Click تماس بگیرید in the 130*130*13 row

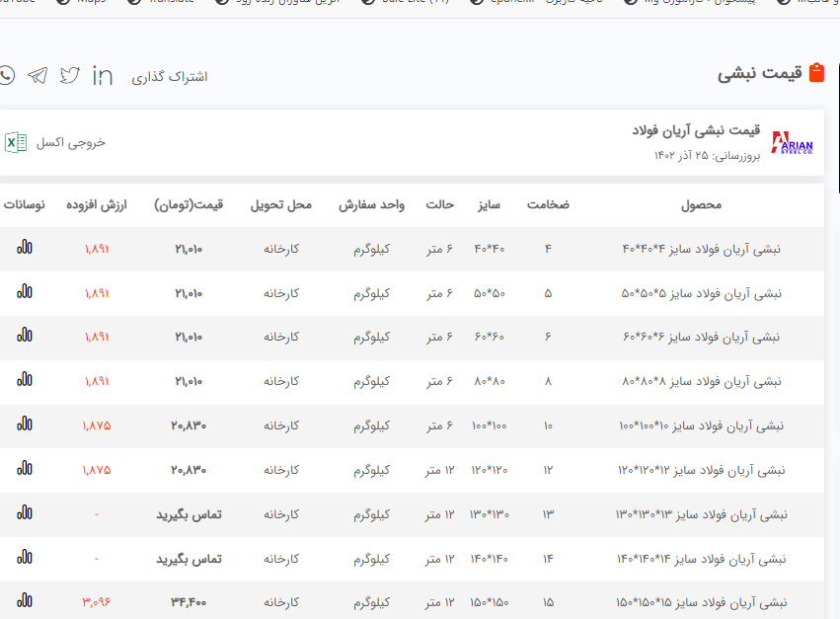coord(189,514)
